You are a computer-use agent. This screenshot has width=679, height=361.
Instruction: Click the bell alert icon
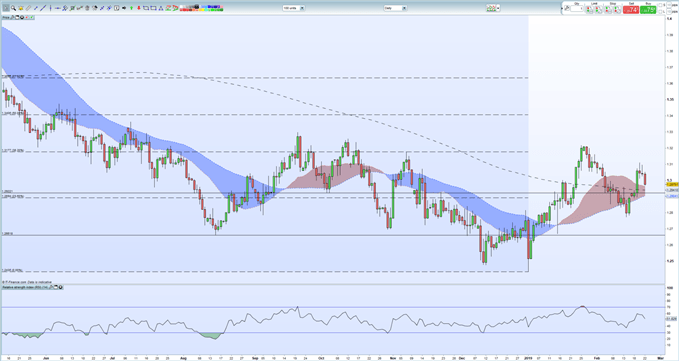[21, 8]
